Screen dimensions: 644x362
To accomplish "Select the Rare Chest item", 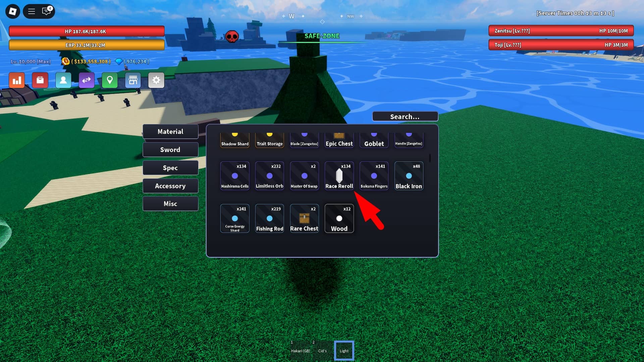I will pyautogui.click(x=304, y=218).
